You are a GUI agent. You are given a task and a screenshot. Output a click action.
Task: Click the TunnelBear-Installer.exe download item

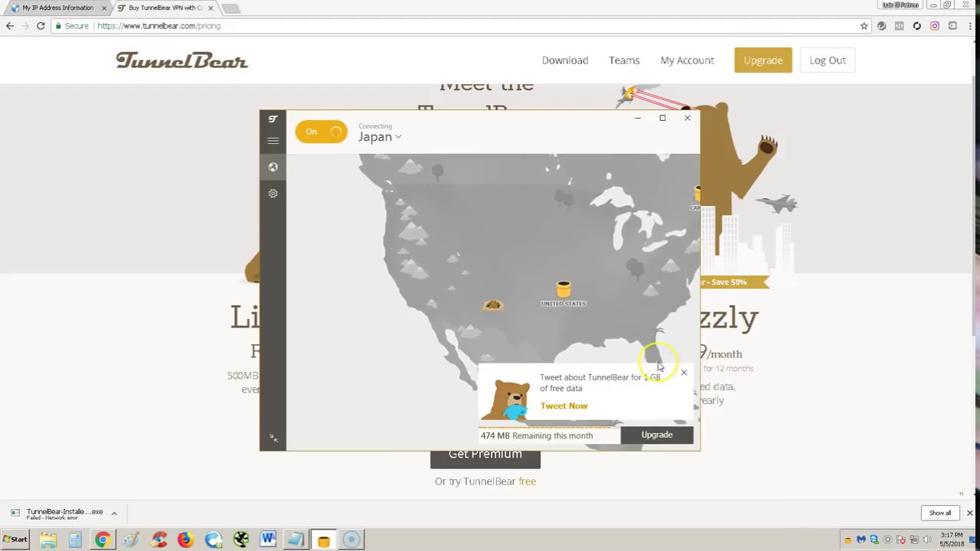[57, 514]
